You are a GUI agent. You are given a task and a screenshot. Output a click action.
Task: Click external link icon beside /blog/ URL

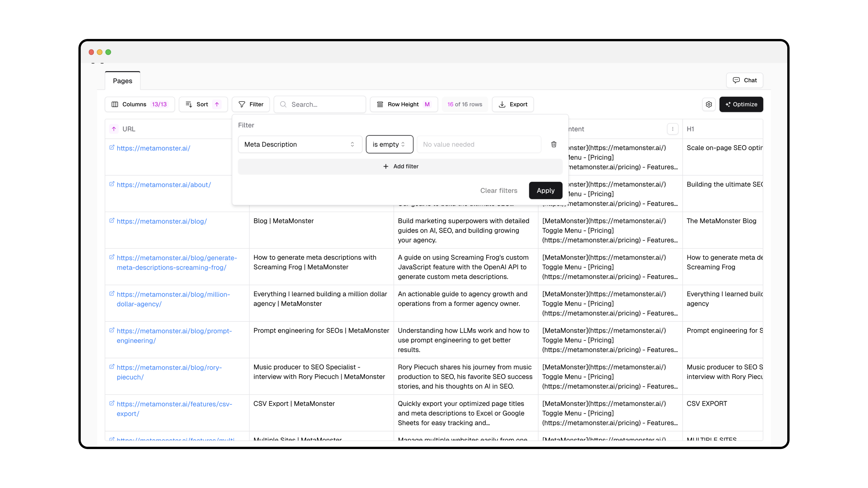click(x=112, y=221)
